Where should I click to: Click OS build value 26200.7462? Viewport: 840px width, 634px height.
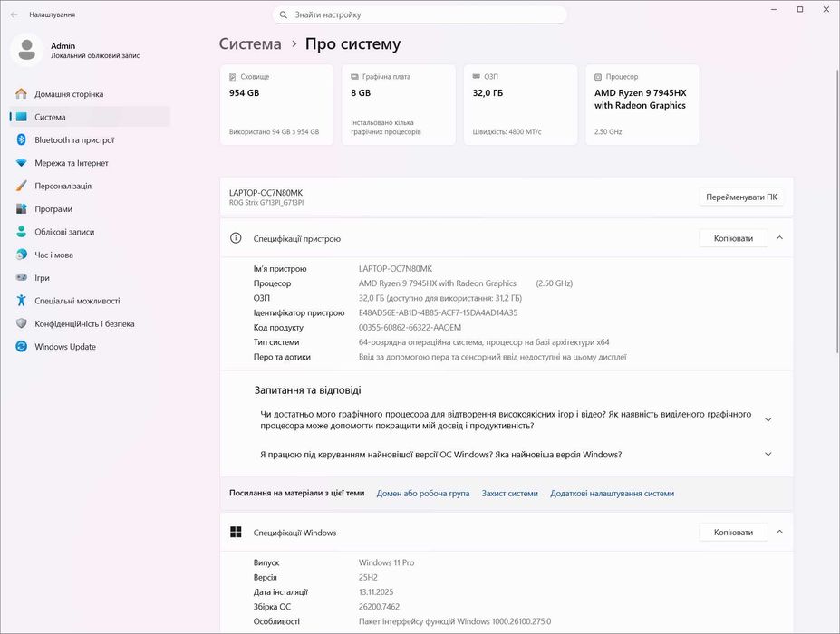click(379, 607)
